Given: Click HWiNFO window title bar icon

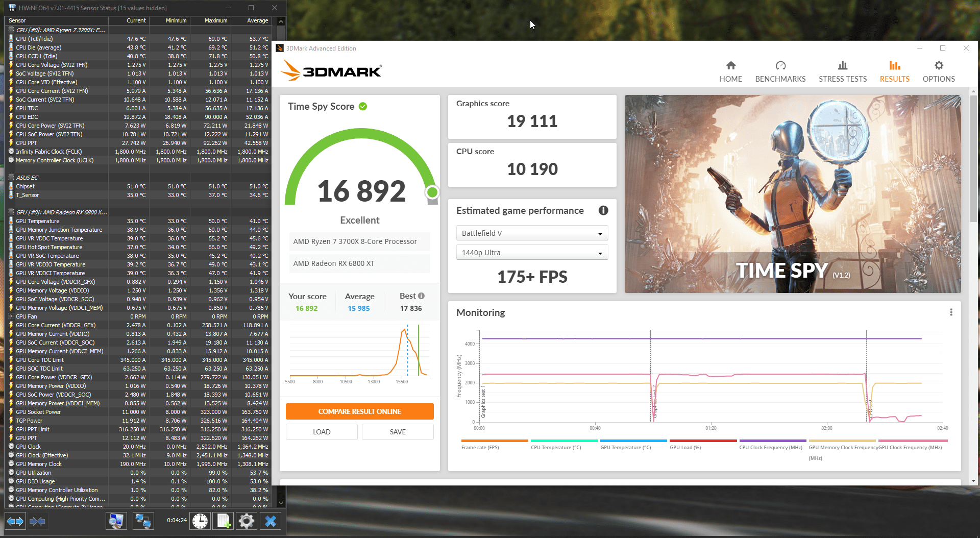Looking at the screenshot, I should pyautogui.click(x=12, y=8).
